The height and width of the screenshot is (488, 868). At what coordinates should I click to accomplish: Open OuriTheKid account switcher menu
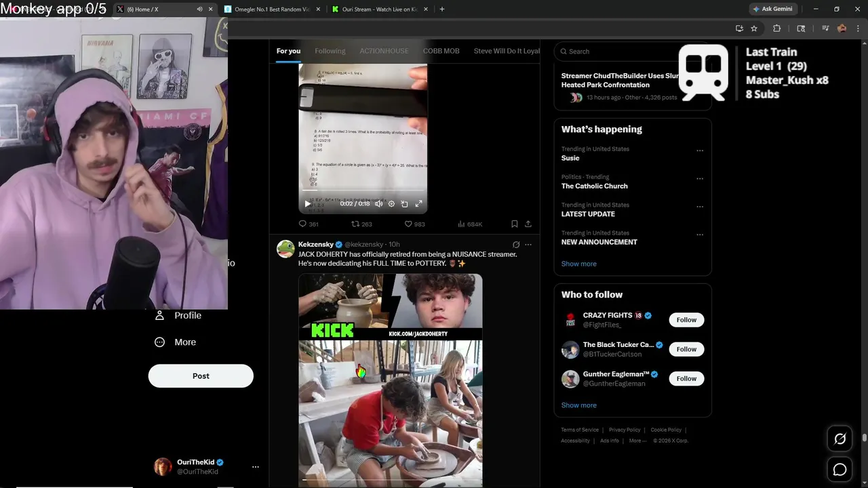coord(207,466)
